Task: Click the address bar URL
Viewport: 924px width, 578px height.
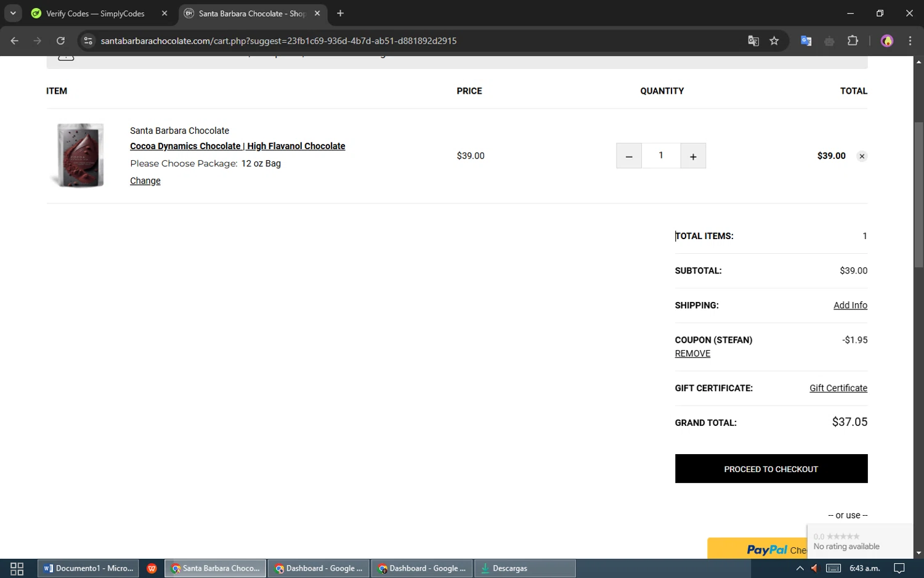Action: (x=278, y=41)
